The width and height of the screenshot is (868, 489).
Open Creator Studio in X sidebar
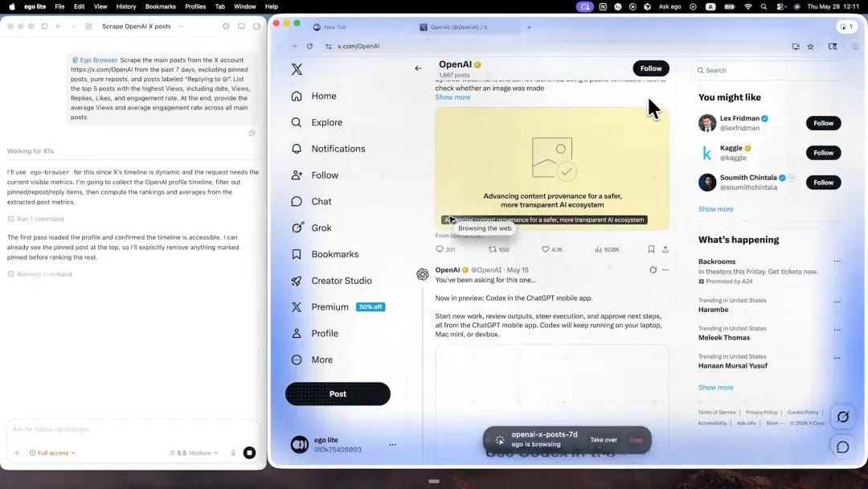[331, 281]
